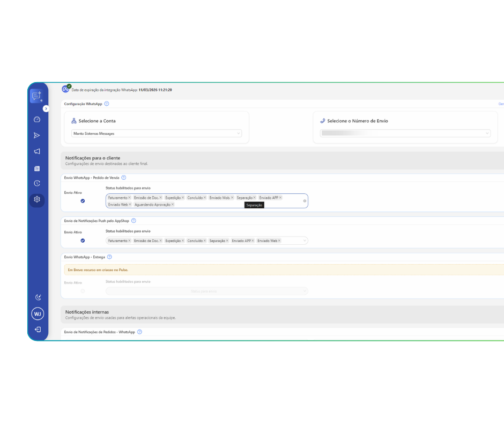Open the Notificações internas section

click(x=87, y=312)
